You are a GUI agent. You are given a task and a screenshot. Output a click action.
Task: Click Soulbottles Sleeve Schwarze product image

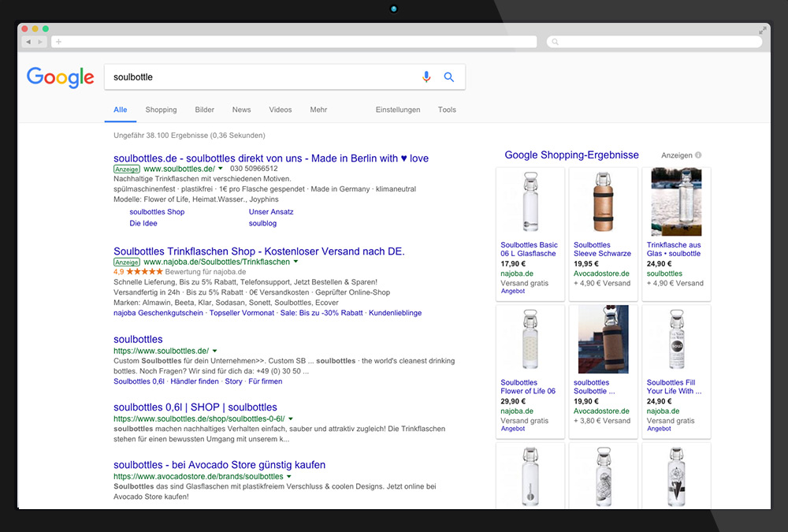point(603,202)
